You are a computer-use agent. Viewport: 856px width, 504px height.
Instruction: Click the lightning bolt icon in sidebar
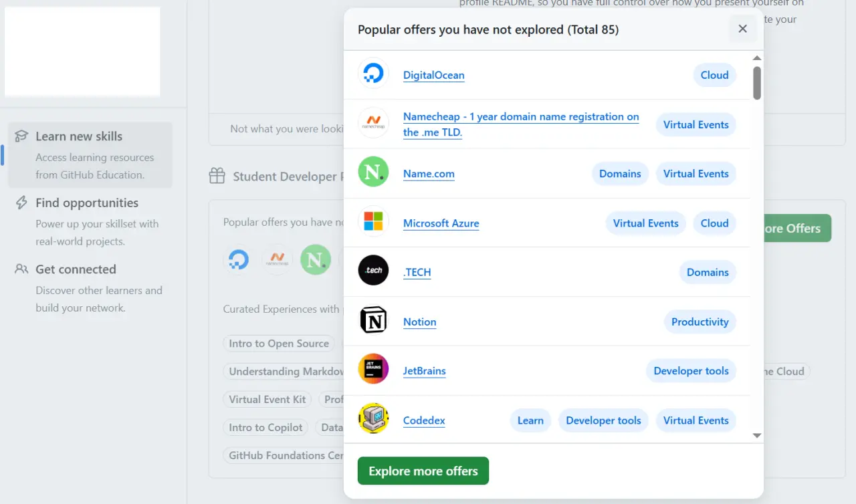pyautogui.click(x=21, y=203)
